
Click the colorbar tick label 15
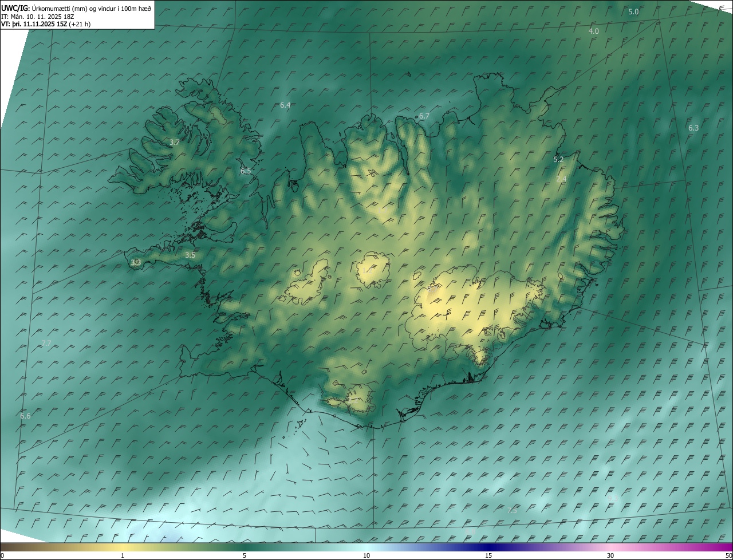point(488,555)
